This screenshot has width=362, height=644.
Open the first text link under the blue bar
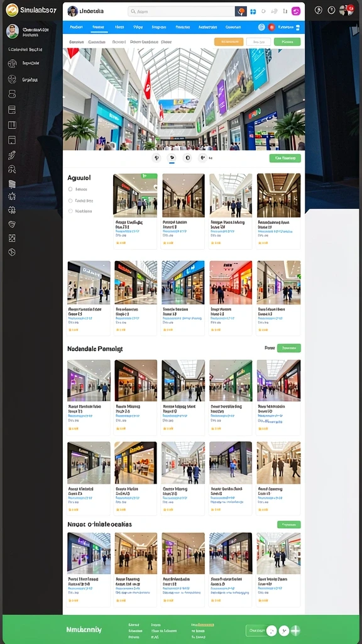pyautogui.click(x=76, y=42)
